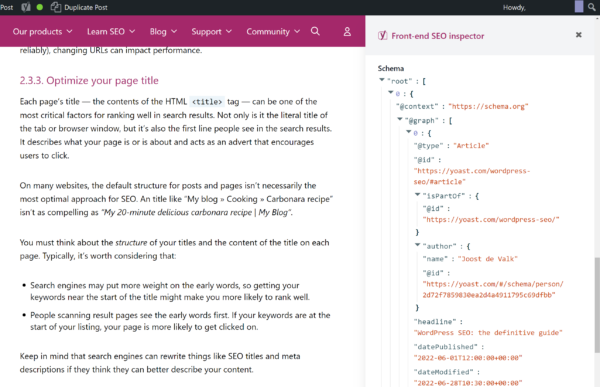Open the user account profile icon
600x387 pixels.
pyautogui.click(x=347, y=31)
